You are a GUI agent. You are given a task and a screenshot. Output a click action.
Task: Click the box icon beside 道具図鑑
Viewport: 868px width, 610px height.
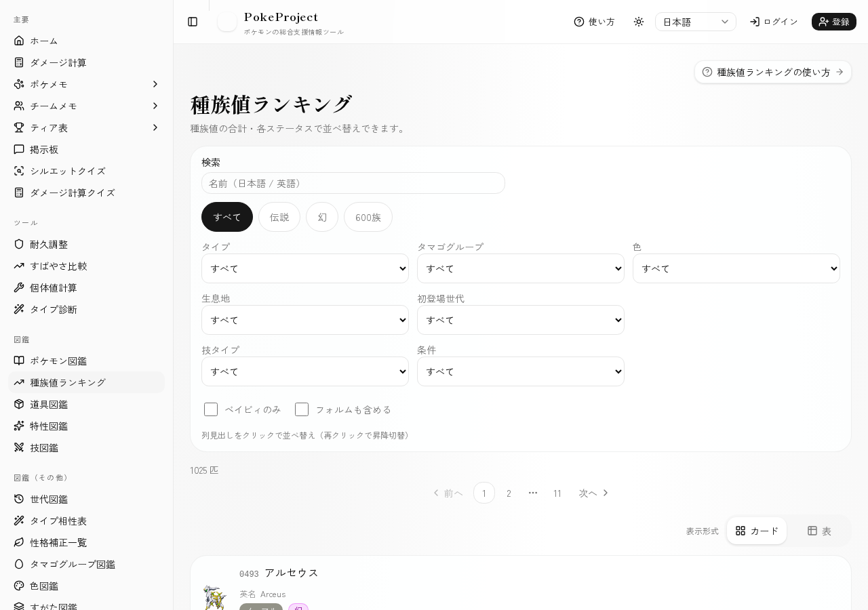19,404
